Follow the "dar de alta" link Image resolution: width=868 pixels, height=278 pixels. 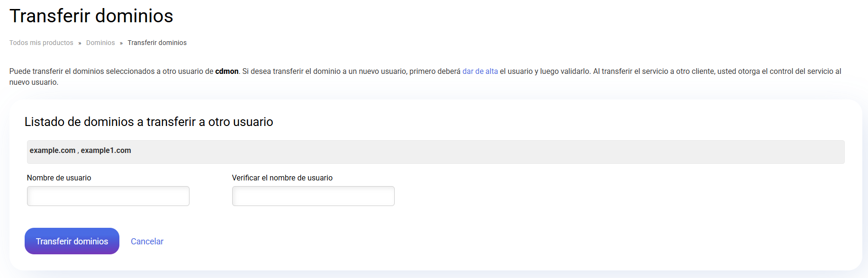pyautogui.click(x=480, y=71)
